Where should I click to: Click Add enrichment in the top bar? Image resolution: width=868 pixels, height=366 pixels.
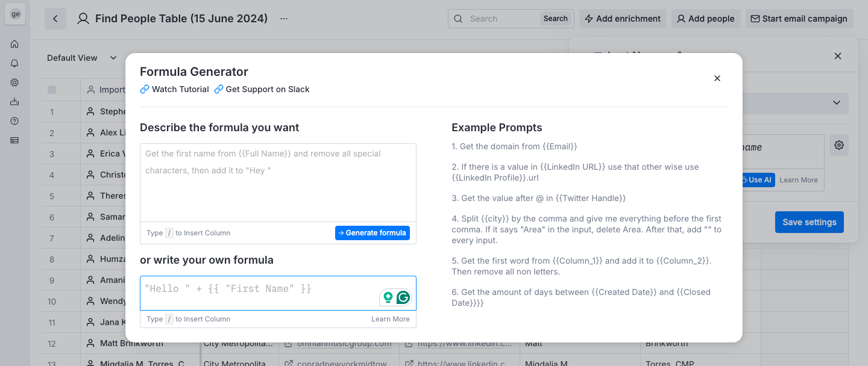623,19
